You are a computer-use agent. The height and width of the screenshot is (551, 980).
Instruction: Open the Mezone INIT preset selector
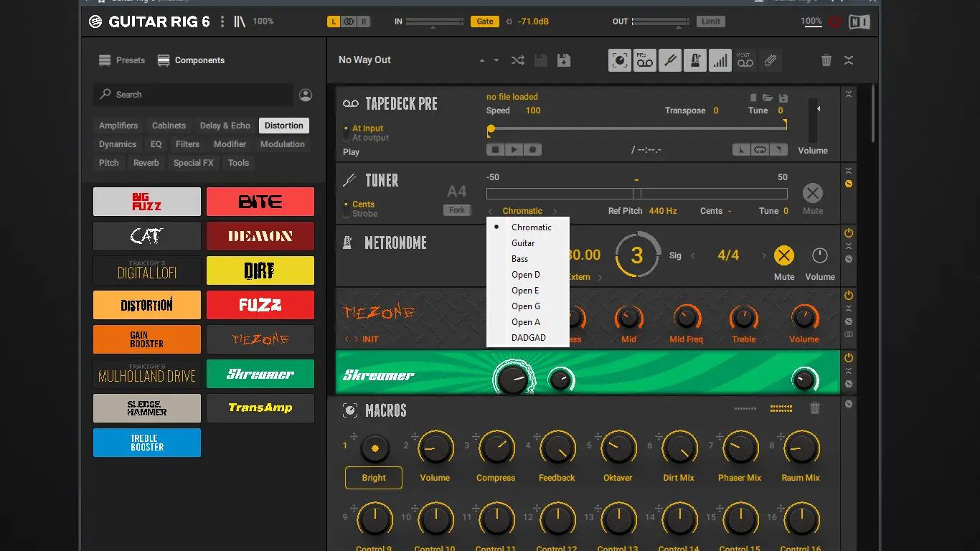(370, 339)
